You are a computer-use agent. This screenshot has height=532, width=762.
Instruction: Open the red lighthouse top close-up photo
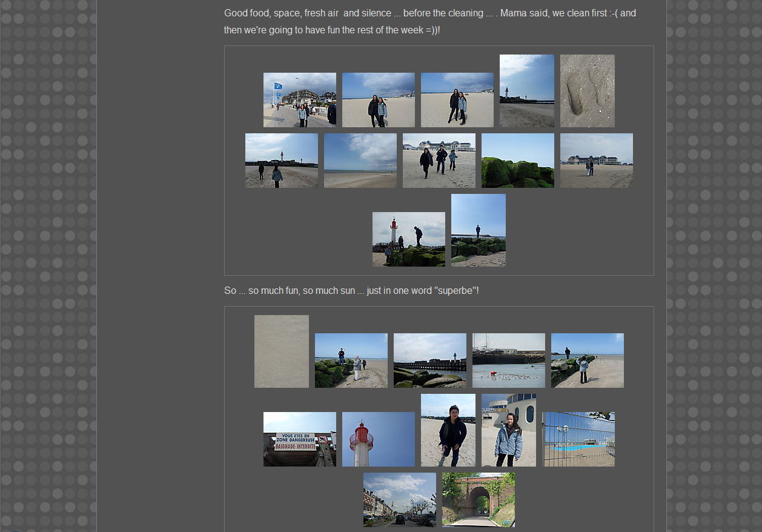[378, 439]
